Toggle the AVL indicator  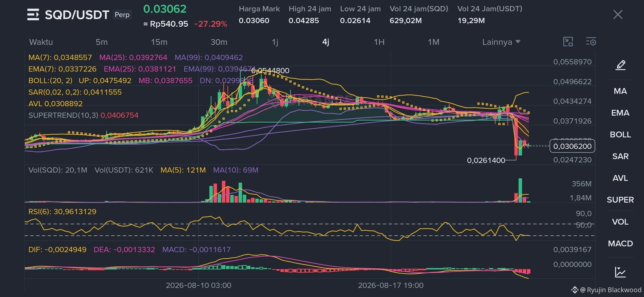(620, 178)
